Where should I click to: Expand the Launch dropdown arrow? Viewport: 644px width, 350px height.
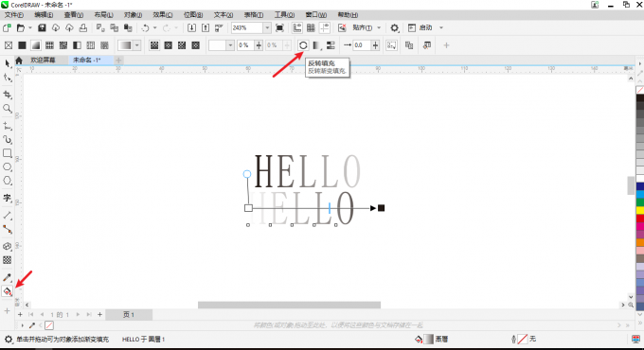[x=441, y=27]
